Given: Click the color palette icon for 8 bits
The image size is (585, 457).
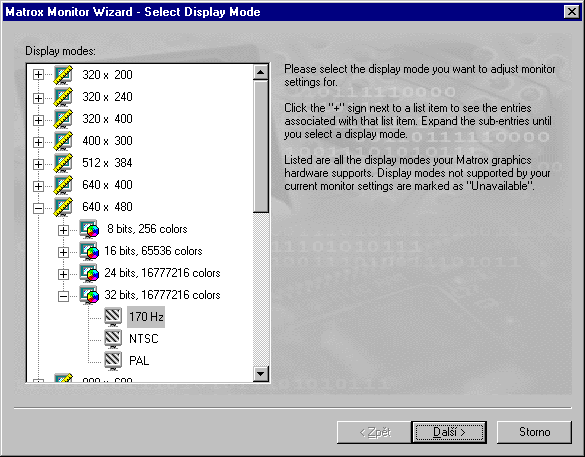Looking at the screenshot, I should point(89,229).
